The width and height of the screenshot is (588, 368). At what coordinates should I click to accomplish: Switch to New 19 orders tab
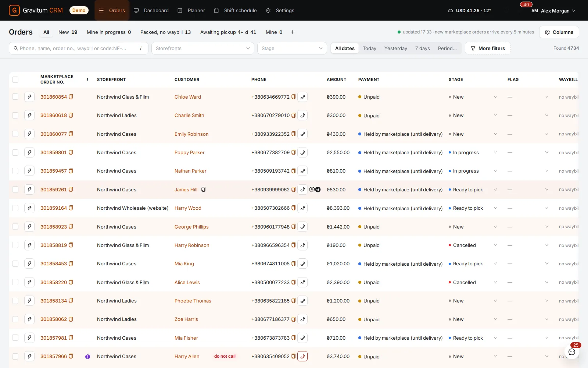tap(68, 32)
